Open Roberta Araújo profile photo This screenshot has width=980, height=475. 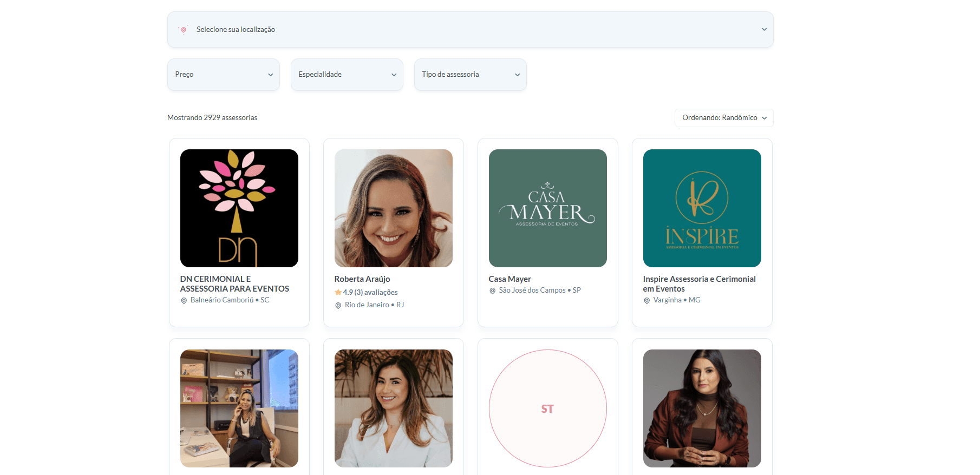click(x=394, y=208)
